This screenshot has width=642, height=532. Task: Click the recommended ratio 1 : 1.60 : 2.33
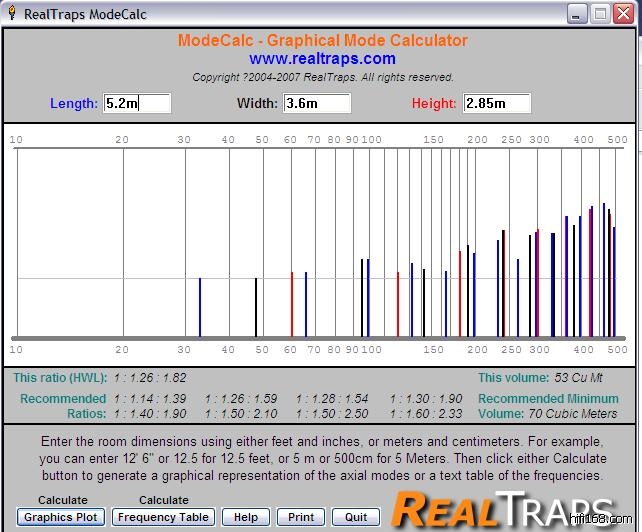(426, 413)
